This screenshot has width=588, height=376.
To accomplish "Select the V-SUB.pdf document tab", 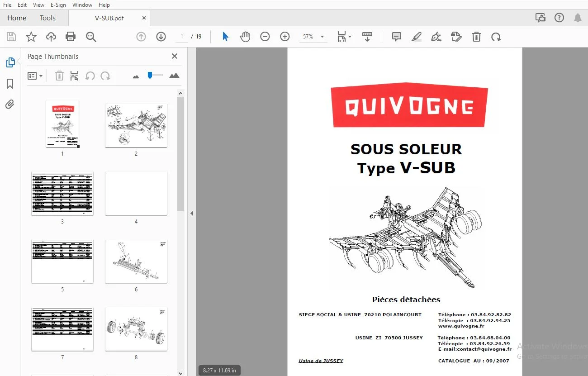I will [109, 18].
